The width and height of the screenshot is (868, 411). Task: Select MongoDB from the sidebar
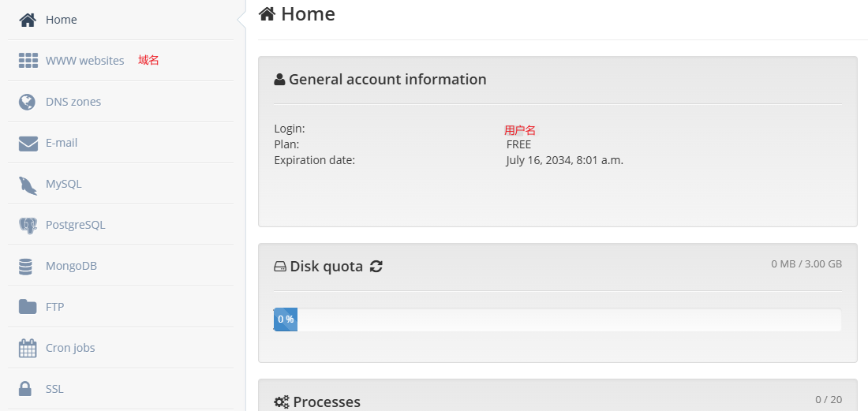point(71,266)
